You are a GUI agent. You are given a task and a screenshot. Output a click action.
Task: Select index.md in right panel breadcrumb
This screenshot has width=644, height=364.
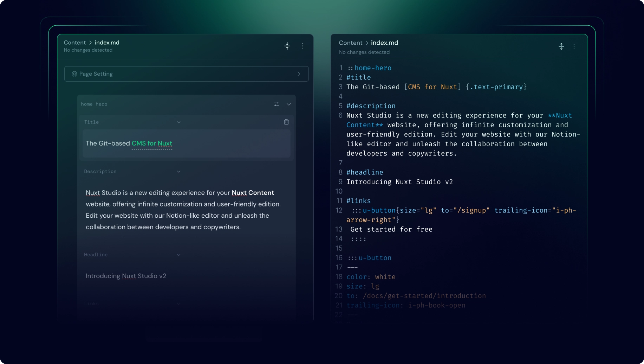(384, 43)
